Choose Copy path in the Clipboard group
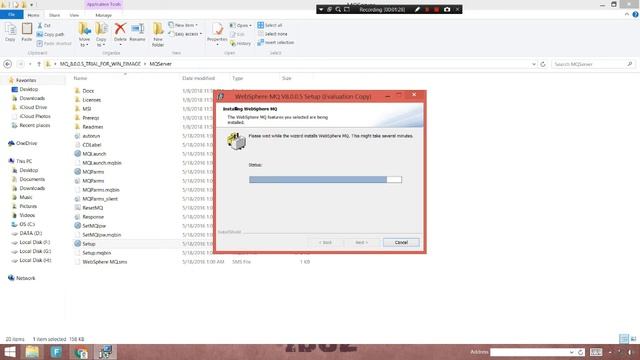 coord(50,34)
